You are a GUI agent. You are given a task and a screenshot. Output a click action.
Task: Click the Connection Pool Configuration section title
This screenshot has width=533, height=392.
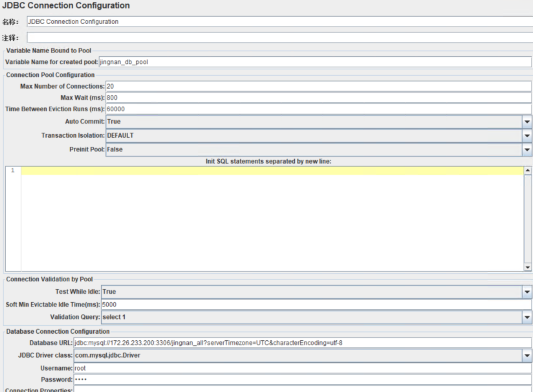point(50,75)
